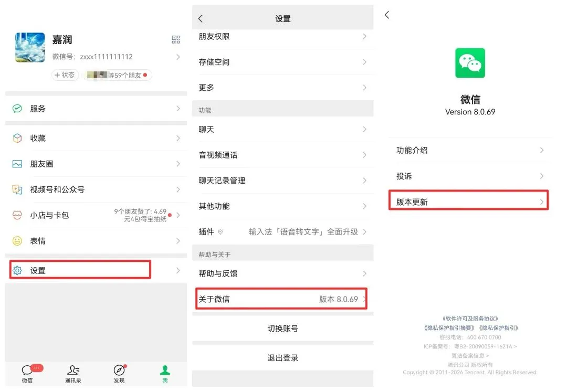Add a status with the + 状态 button
This screenshot has height=392, width=567.
point(65,75)
